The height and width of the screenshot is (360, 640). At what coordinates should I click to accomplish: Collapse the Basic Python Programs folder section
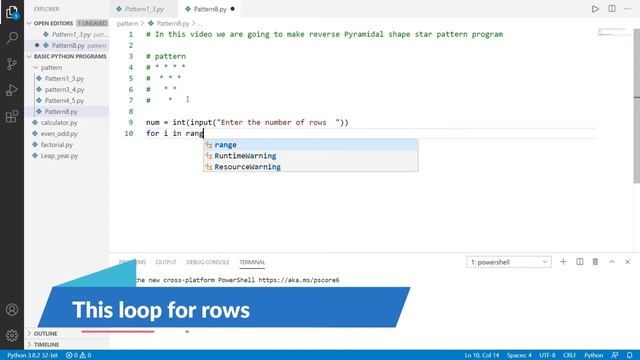tap(29, 56)
